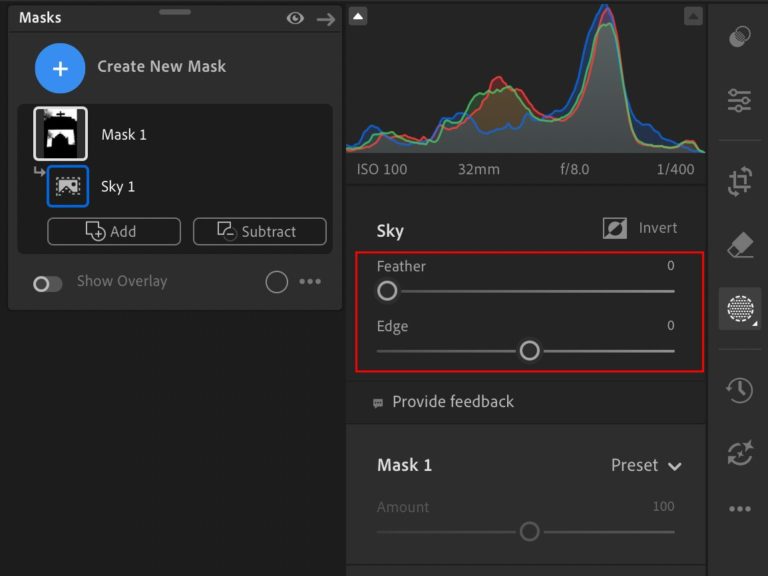Viewport: 768px width, 576px height.
Task: Click the Amount slider handle
Action: [x=529, y=531]
